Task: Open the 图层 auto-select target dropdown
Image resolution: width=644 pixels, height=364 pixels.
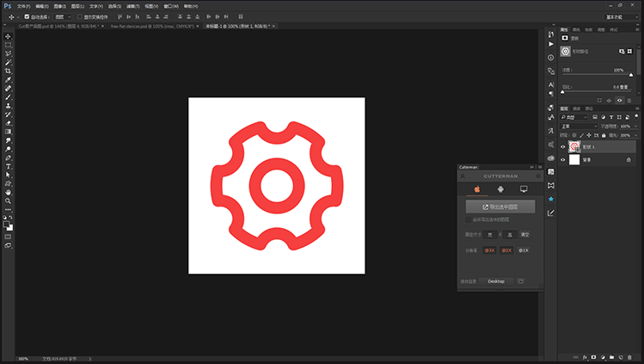Action: coord(63,16)
